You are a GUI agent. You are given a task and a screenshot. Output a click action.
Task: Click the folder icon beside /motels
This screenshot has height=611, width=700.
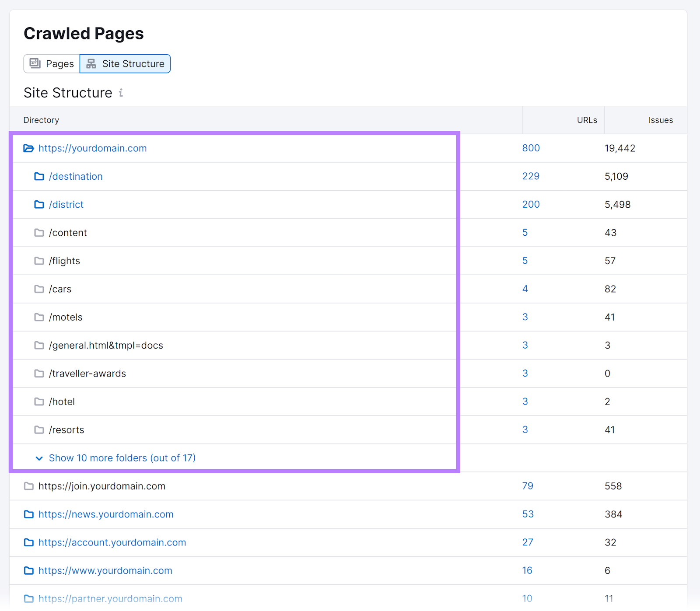[39, 317]
